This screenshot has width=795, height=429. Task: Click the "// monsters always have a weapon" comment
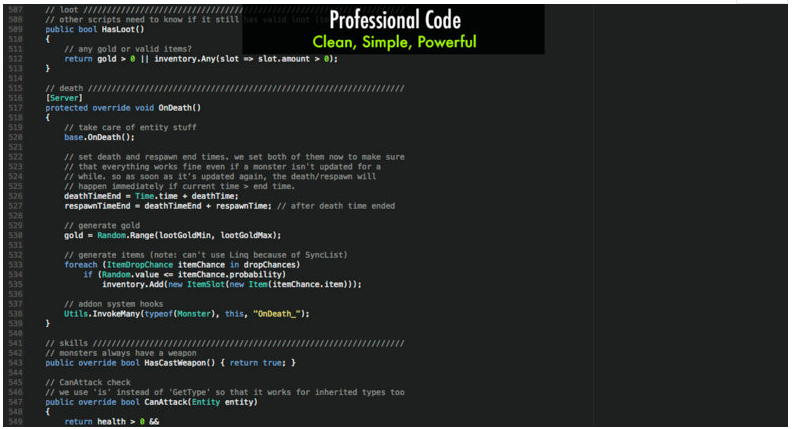(x=121, y=353)
